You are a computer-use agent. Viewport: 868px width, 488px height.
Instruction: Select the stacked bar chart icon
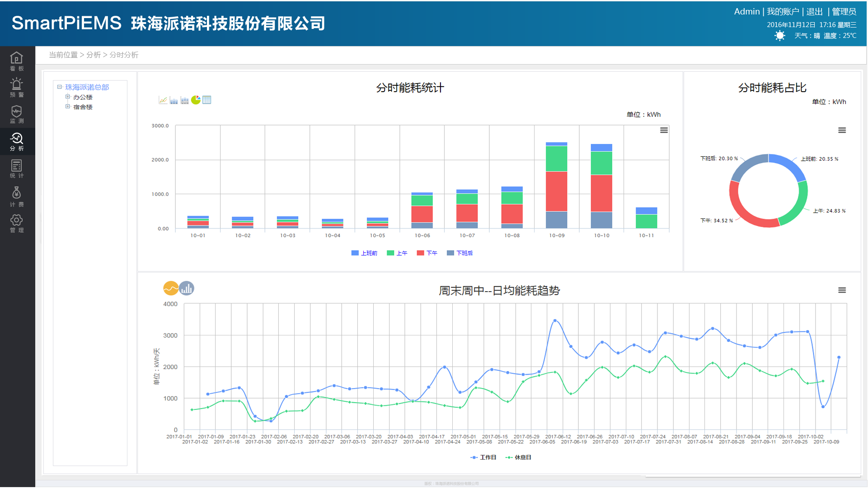point(185,100)
